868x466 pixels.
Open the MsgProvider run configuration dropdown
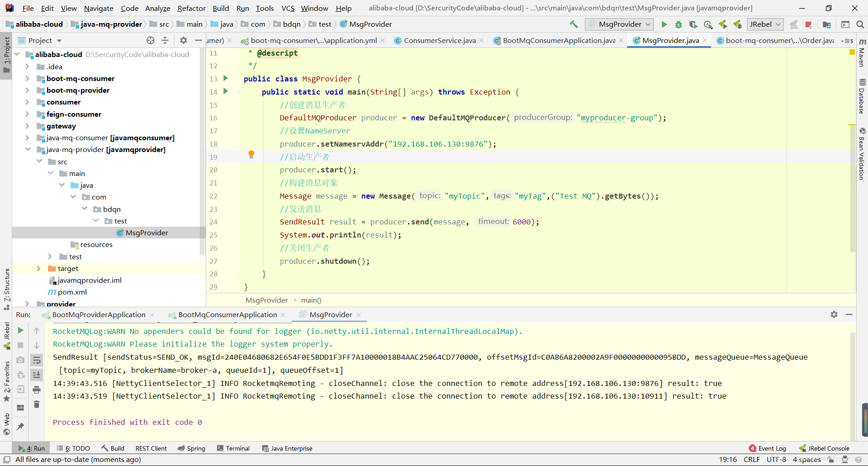point(619,24)
